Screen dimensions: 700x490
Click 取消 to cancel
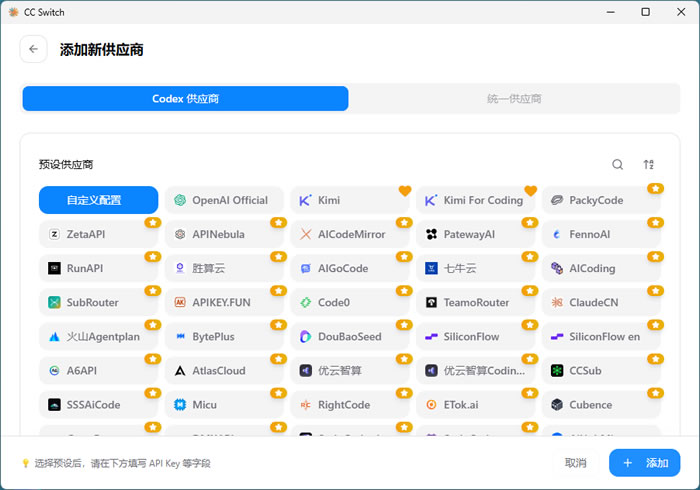[x=575, y=463]
